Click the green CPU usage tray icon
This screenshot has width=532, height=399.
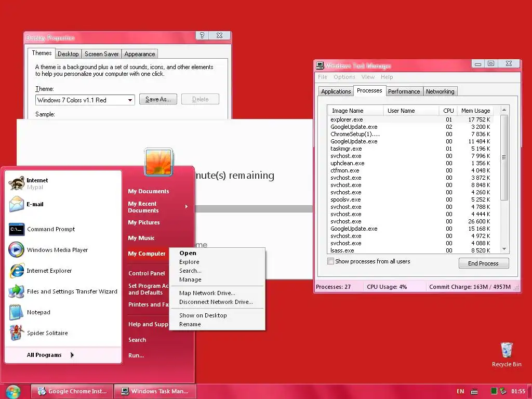(x=494, y=391)
